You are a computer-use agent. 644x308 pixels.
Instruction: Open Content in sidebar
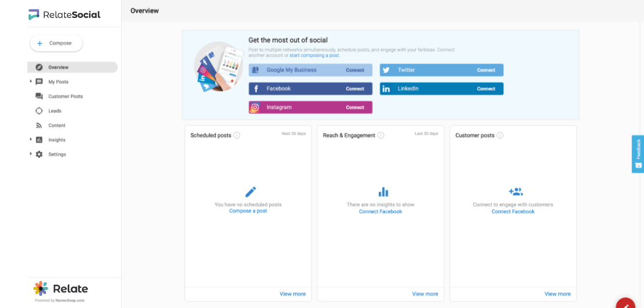pos(56,125)
